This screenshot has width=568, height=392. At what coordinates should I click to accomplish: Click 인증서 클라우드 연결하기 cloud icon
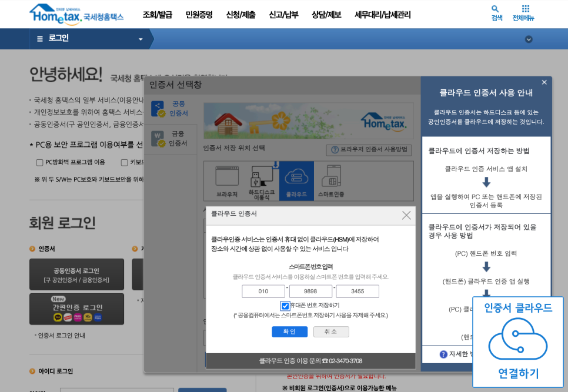(x=517, y=339)
